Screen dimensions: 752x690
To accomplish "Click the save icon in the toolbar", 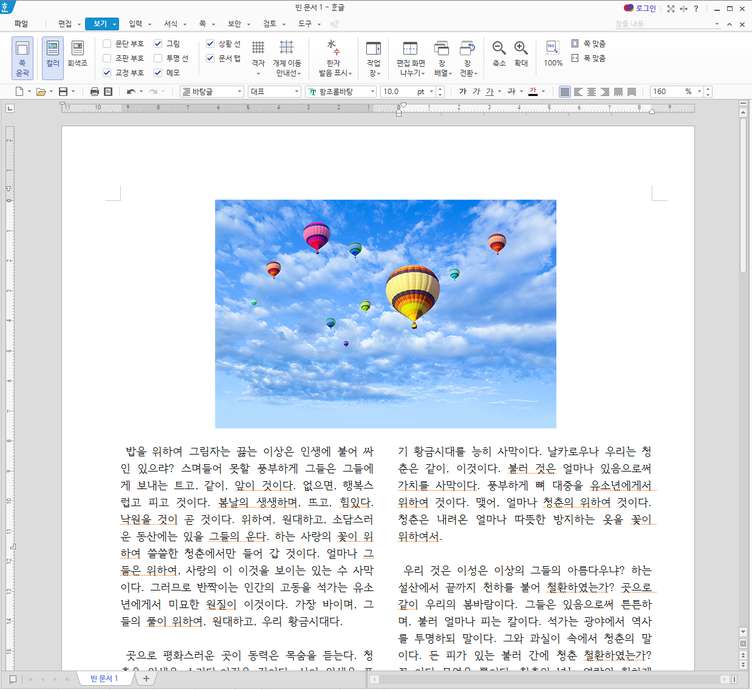I will 63,91.
